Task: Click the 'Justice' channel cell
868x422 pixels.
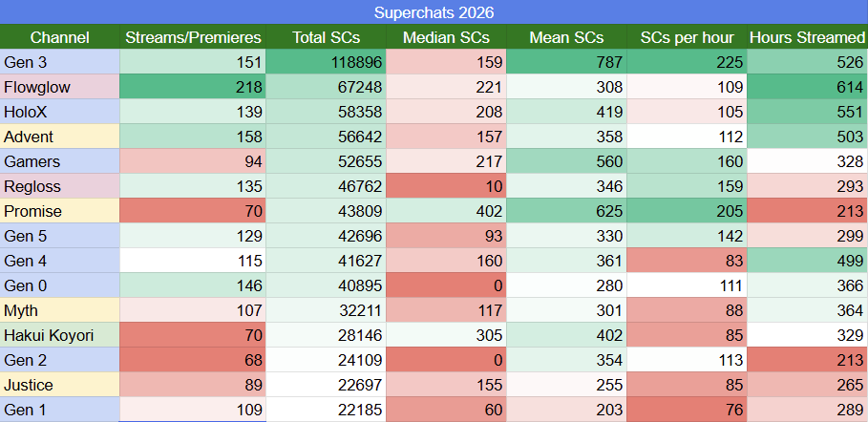Action: pos(60,385)
